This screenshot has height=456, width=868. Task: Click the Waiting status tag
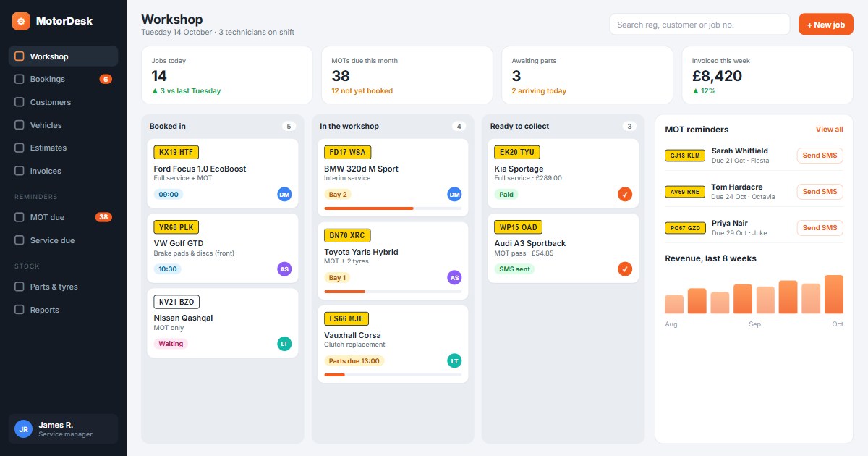171,344
